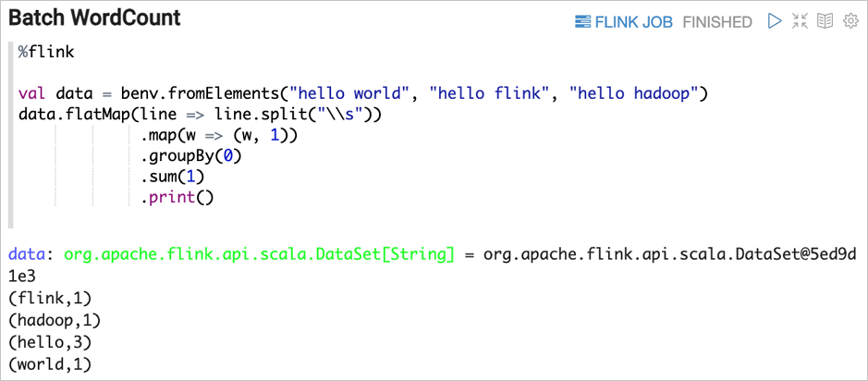Viewport: 868px width, 381px height.
Task: Run the Batch WordCount paragraph
Action: (775, 21)
